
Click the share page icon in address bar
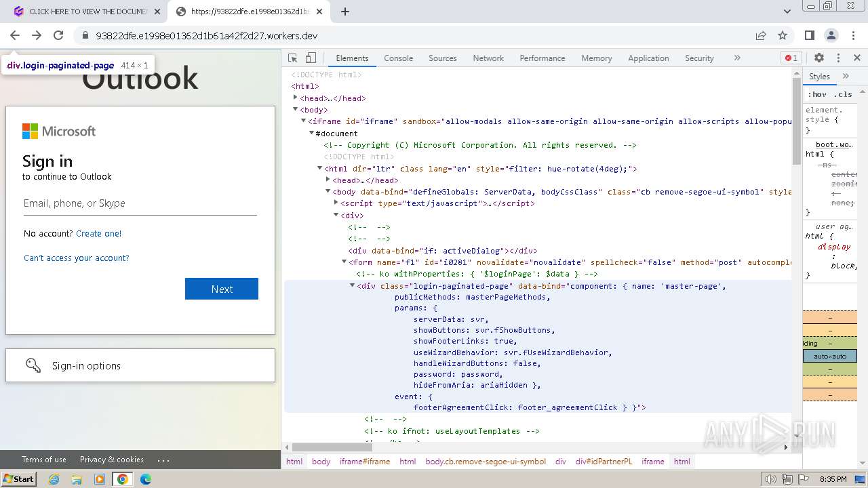point(761,35)
